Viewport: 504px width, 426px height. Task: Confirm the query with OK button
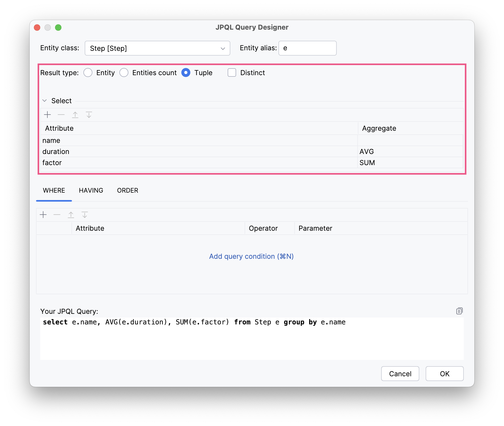444,374
